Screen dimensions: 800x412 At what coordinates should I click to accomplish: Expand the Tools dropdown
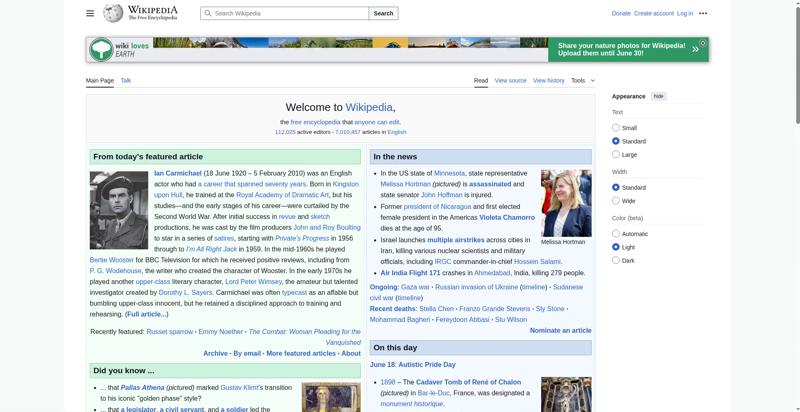(583, 81)
